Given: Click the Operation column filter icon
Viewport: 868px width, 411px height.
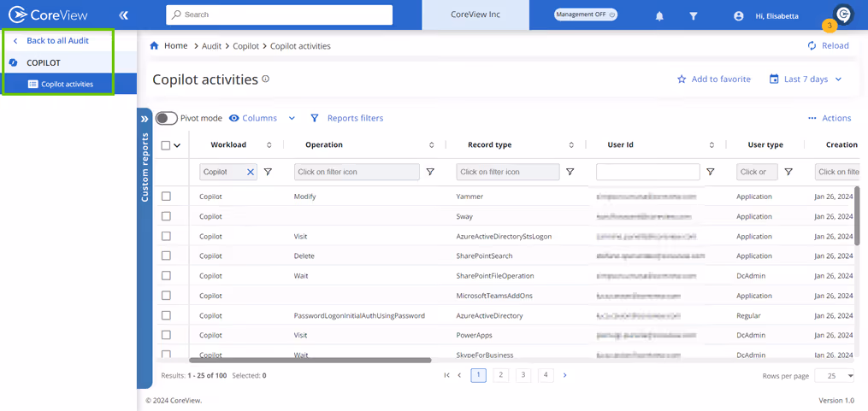Looking at the screenshot, I should pos(430,172).
